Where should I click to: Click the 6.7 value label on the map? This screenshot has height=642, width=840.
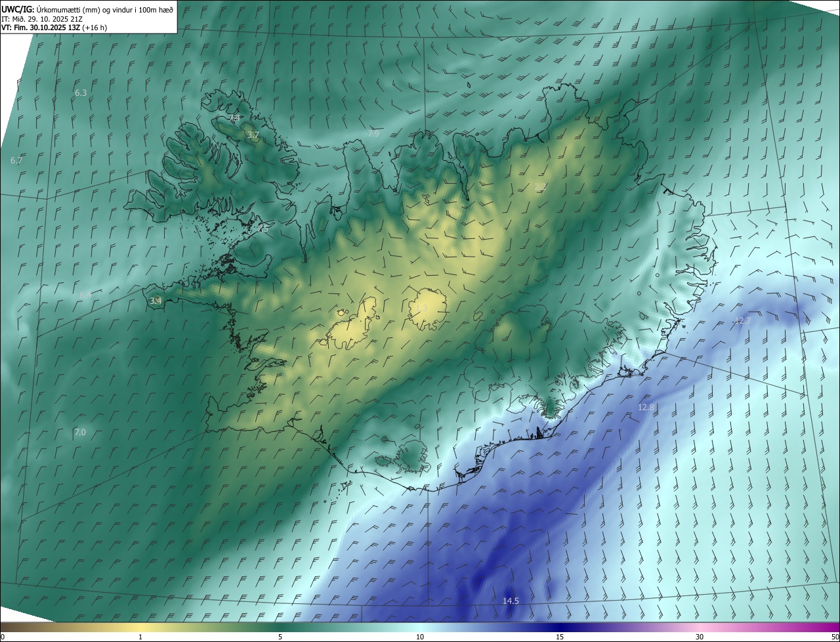click(x=16, y=160)
